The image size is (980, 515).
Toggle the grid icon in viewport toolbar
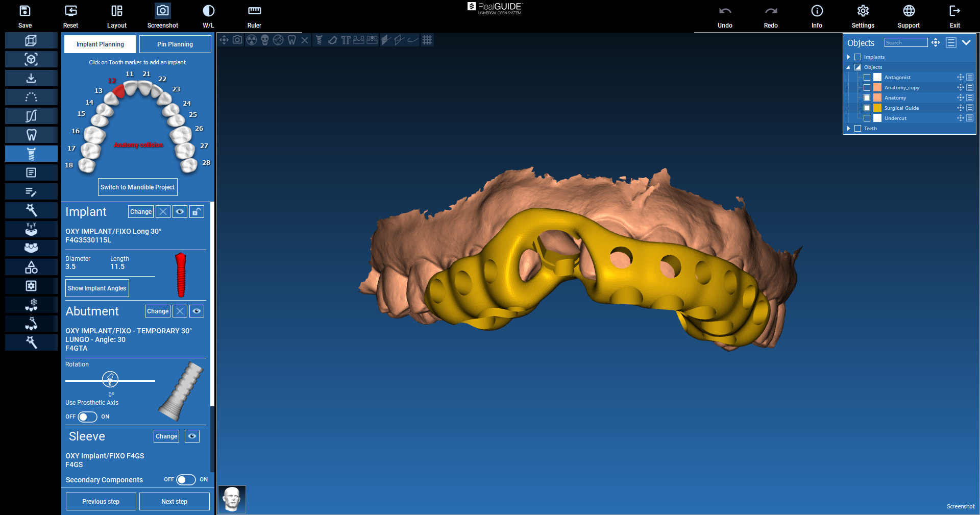click(427, 40)
